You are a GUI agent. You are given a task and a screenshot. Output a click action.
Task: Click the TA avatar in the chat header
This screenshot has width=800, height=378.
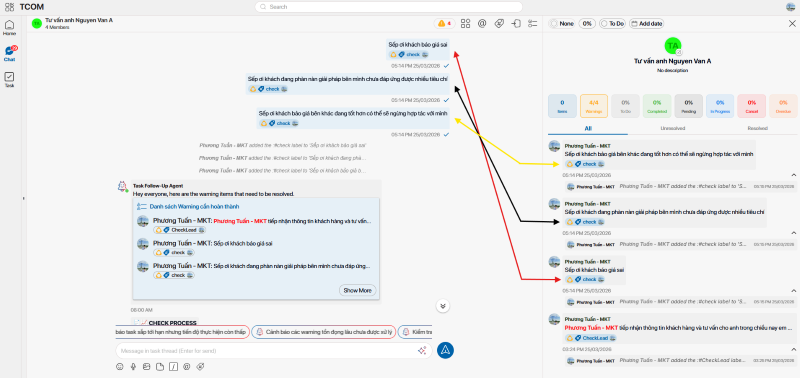(x=36, y=23)
